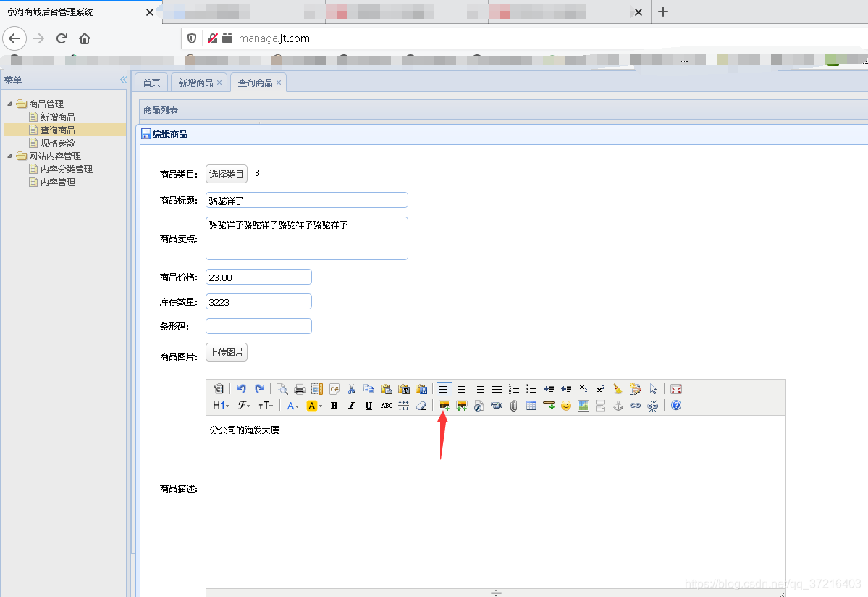868x597 pixels.
Task: Switch to the 首页 tab
Action: (151, 83)
